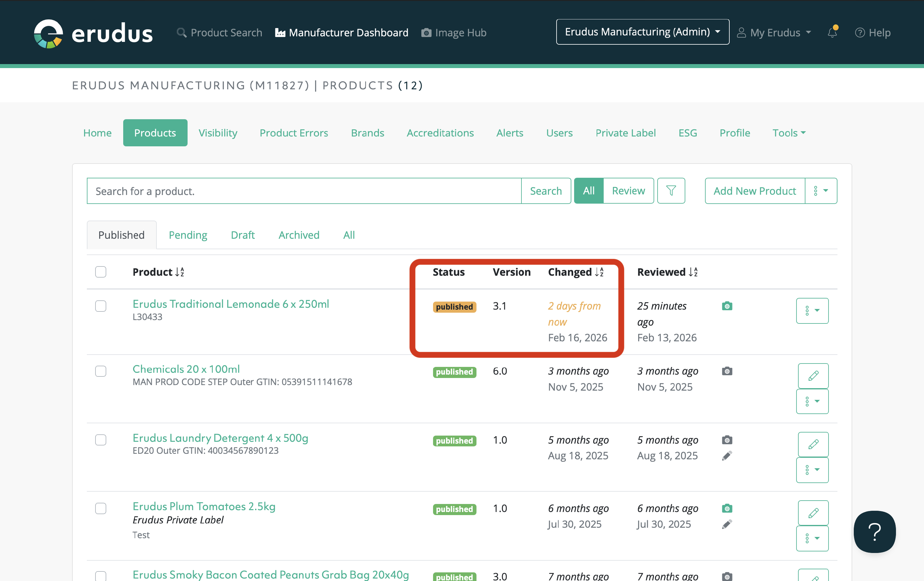The height and width of the screenshot is (581, 924).
Task: Check the Erudus Traditional Lemonade row checkbox
Action: (x=100, y=306)
